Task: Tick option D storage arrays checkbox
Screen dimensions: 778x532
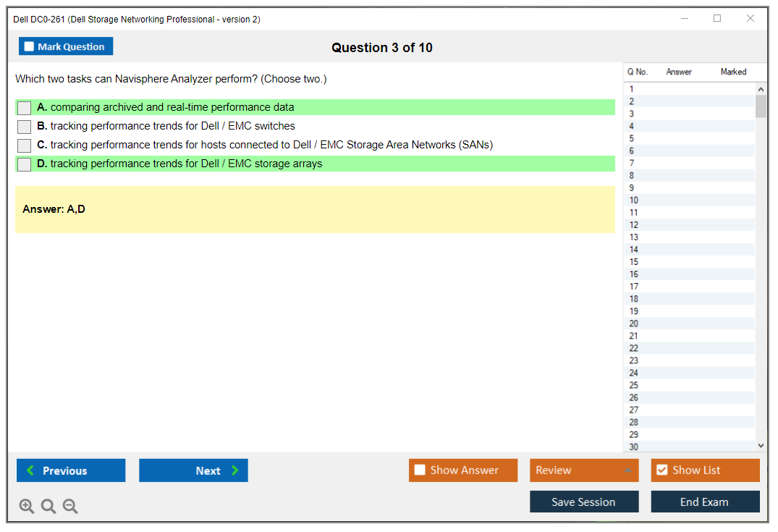Action: tap(25, 164)
